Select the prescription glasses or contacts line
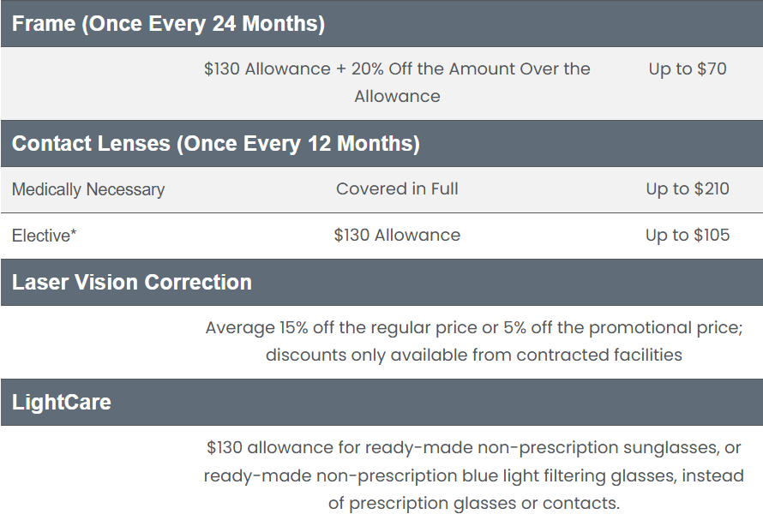 click(474, 504)
